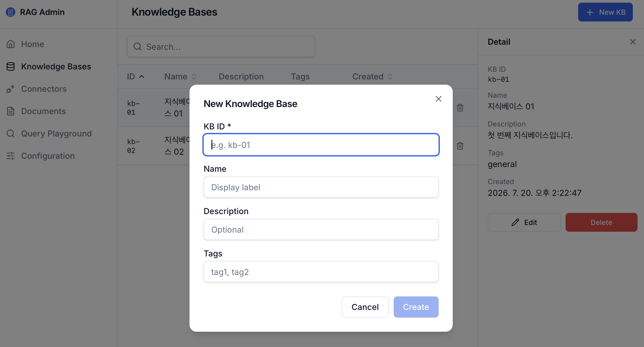Screen dimensions: 644x347
Task: Click the RAG Admin logo icon
Action: tap(11, 12)
